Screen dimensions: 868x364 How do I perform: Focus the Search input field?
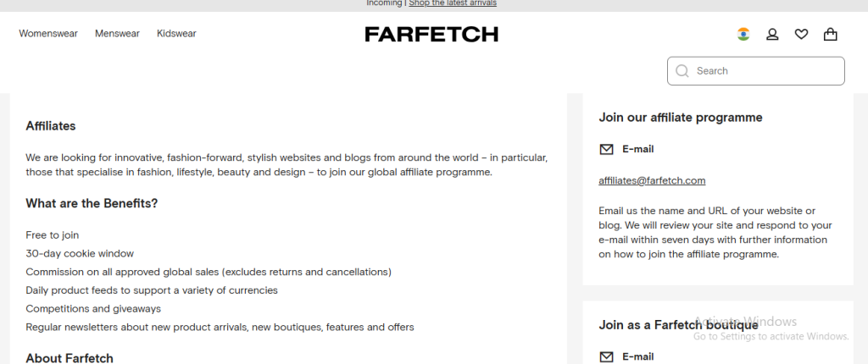(763, 71)
